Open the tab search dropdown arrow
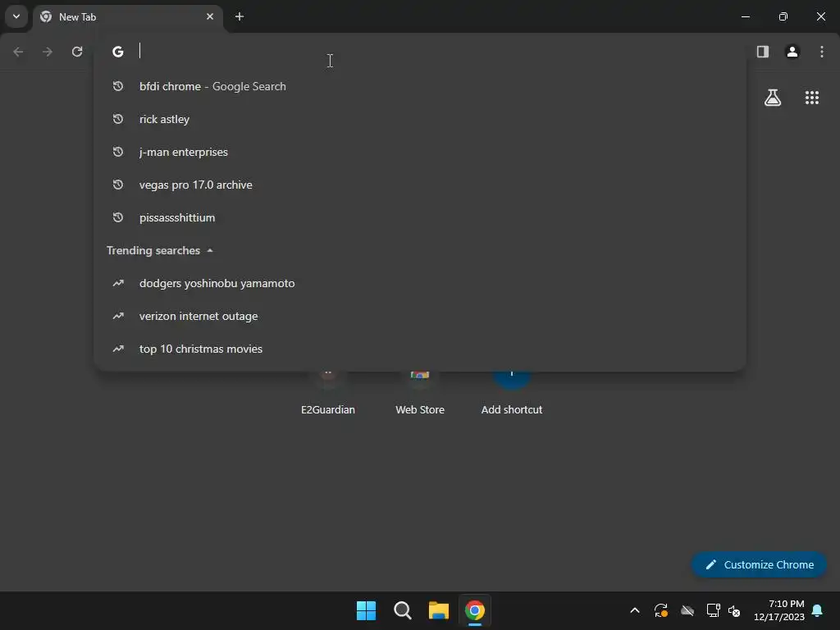The image size is (840, 630). (16, 16)
